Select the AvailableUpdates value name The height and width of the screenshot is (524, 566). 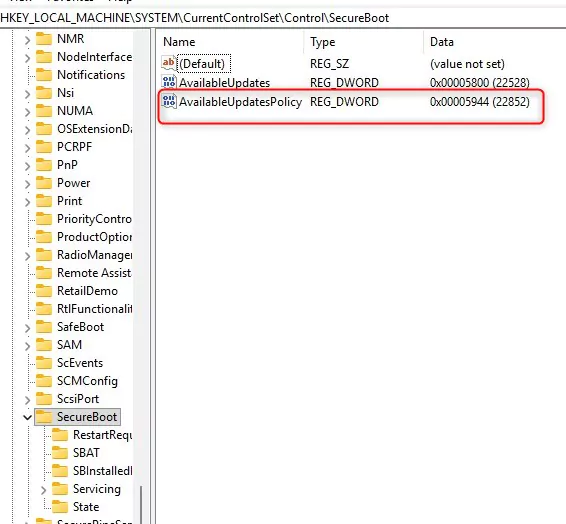point(225,83)
